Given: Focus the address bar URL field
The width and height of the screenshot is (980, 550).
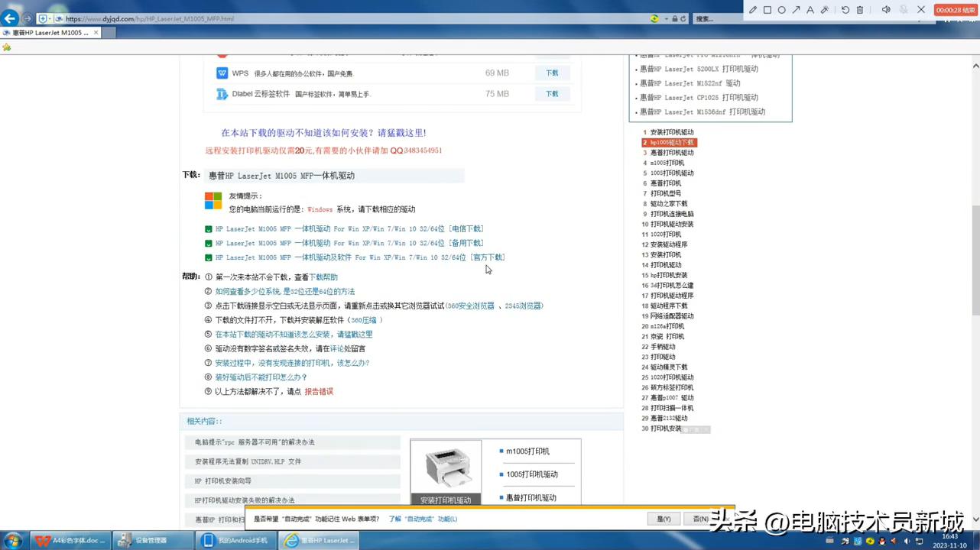Looking at the screenshot, I should pyautogui.click(x=352, y=19).
